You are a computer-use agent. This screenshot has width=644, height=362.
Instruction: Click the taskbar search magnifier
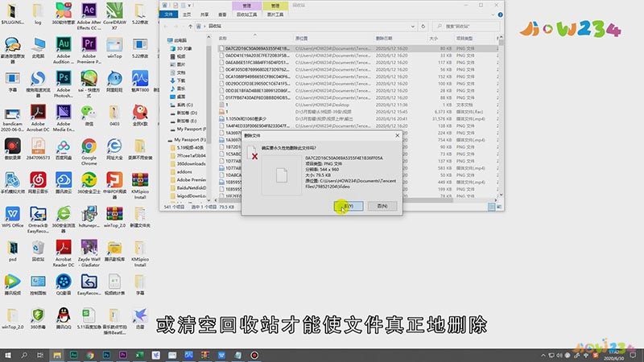point(24,355)
